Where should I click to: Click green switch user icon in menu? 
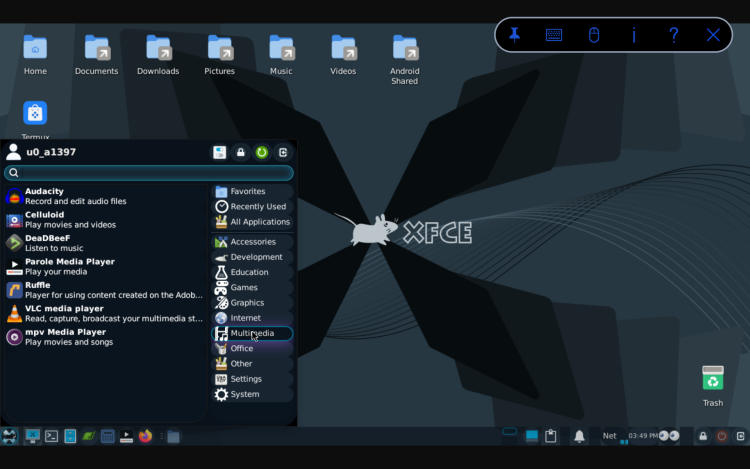tap(262, 153)
